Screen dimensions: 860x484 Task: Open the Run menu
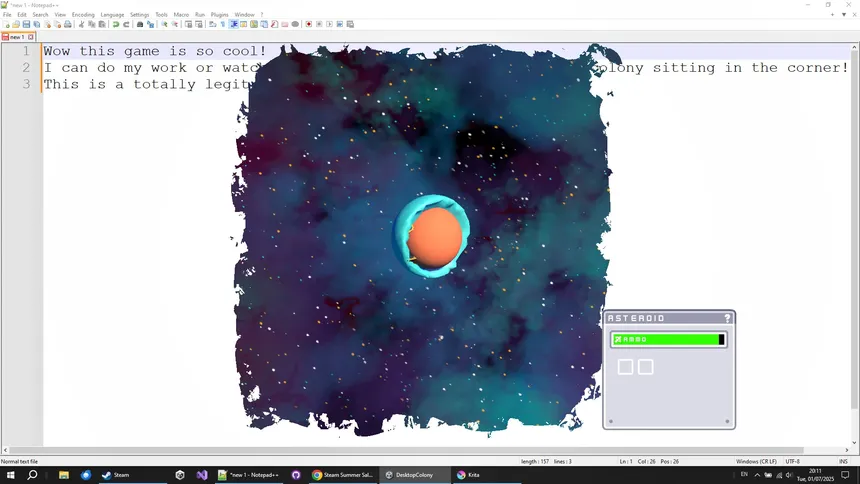tap(200, 15)
